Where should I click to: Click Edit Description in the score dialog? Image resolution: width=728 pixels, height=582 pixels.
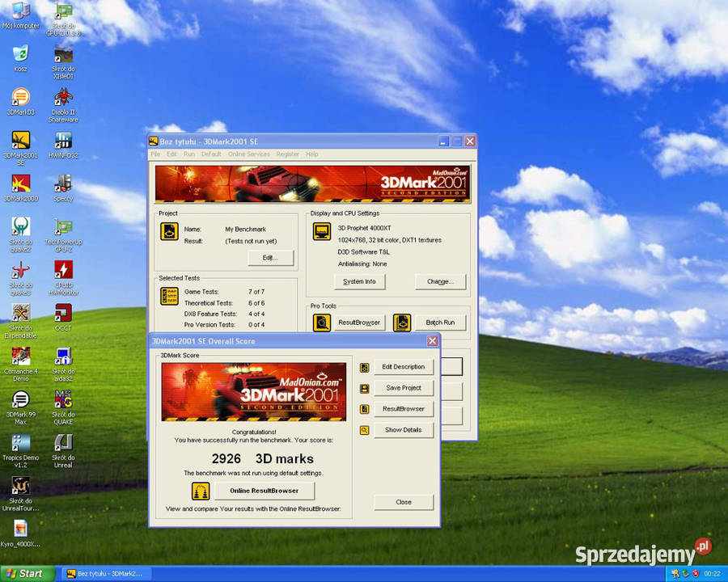[x=404, y=366]
